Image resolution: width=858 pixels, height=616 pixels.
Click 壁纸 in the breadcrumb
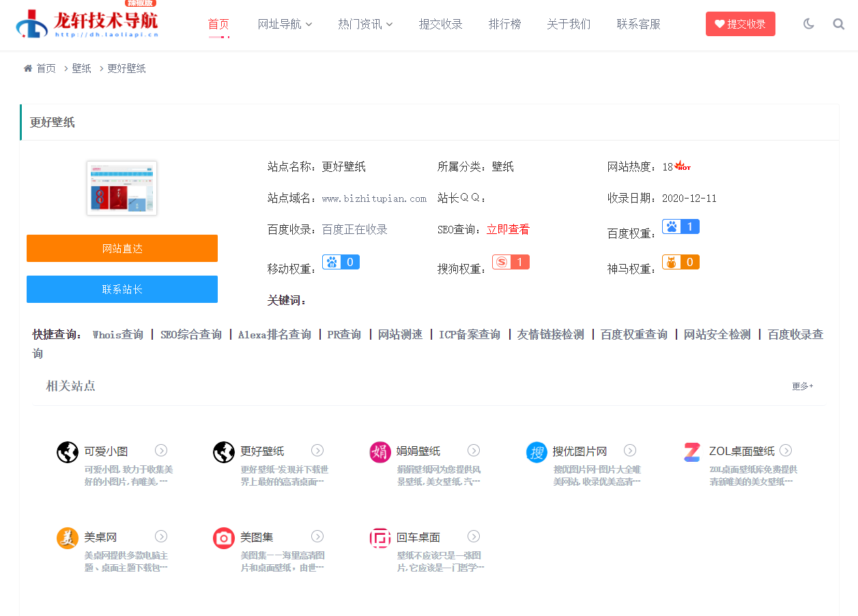(x=82, y=68)
